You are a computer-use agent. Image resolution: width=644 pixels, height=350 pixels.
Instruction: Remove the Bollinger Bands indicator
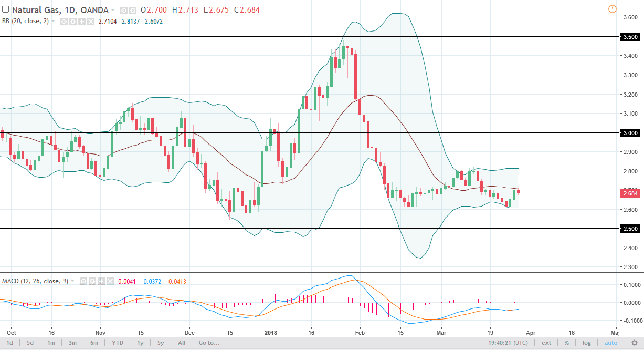90,22
